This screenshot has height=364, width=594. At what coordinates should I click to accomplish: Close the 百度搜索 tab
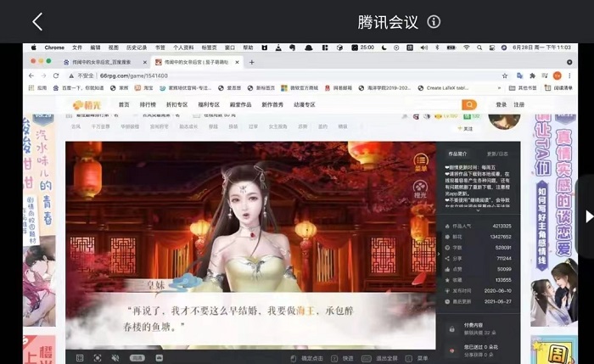pyautogui.click(x=145, y=62)
